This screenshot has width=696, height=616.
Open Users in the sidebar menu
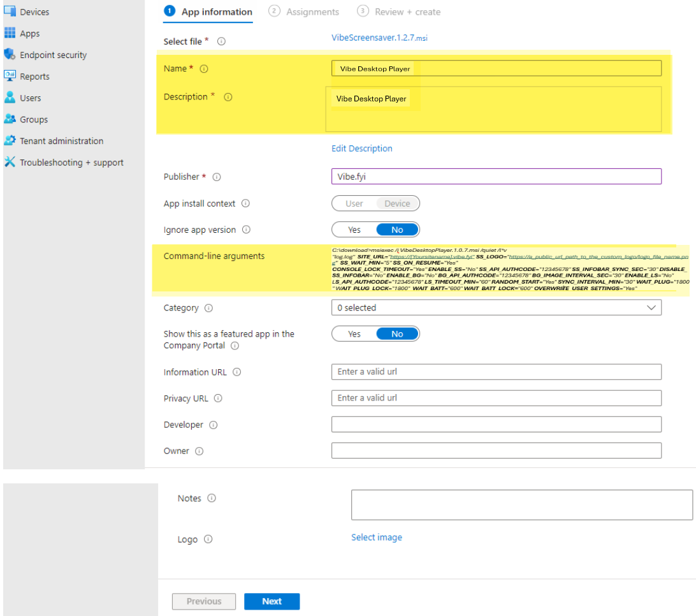(30, 98)
